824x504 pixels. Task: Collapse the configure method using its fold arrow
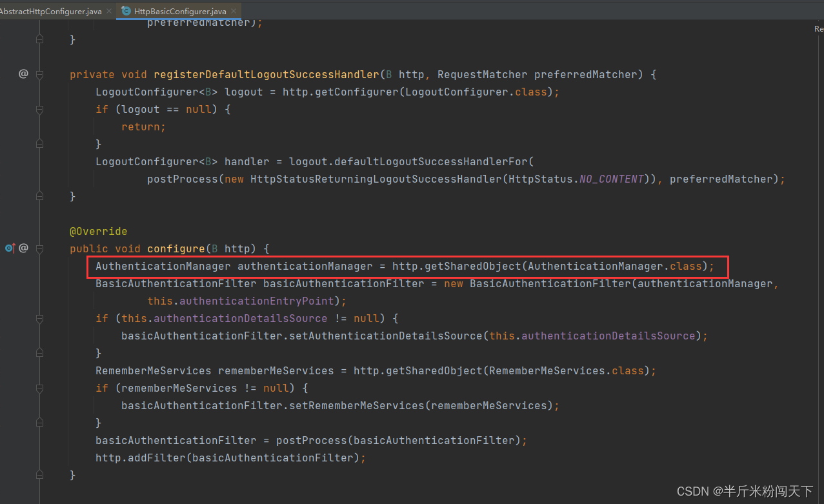39,248
